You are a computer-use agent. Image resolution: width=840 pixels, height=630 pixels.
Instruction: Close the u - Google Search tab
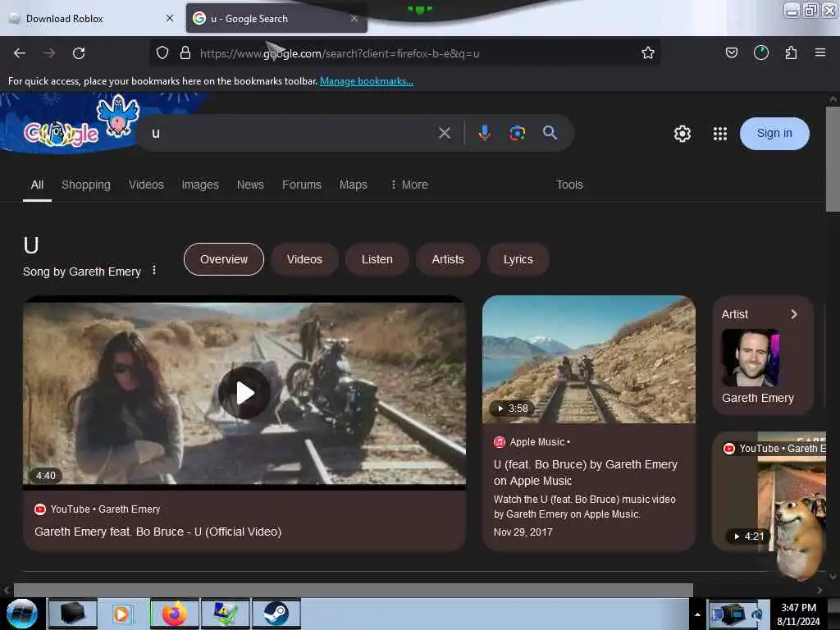click(354, 18)
